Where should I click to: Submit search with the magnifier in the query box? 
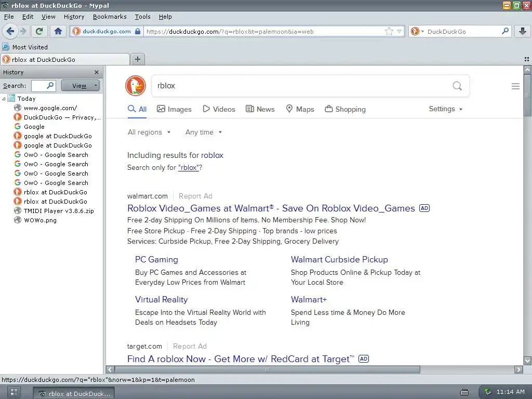457,86
